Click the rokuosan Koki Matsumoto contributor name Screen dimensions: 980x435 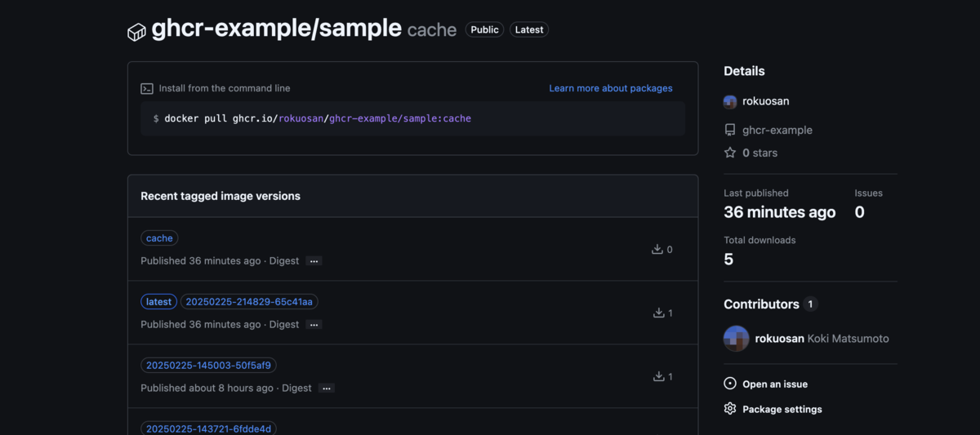[x=822, y=338]
